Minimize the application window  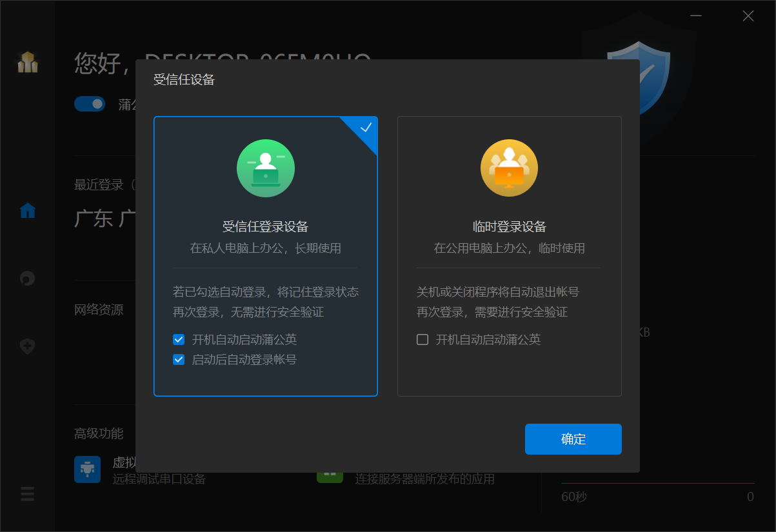[695, 16]
